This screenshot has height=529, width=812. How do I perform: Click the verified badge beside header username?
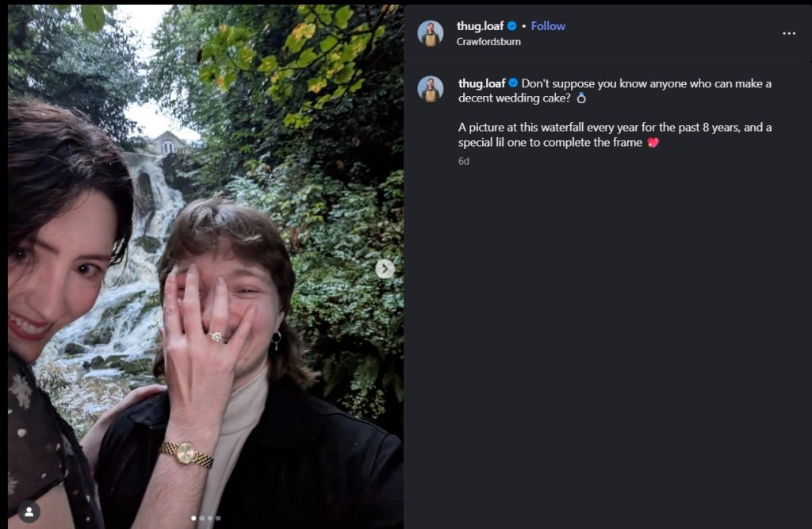tap(511, 26)
